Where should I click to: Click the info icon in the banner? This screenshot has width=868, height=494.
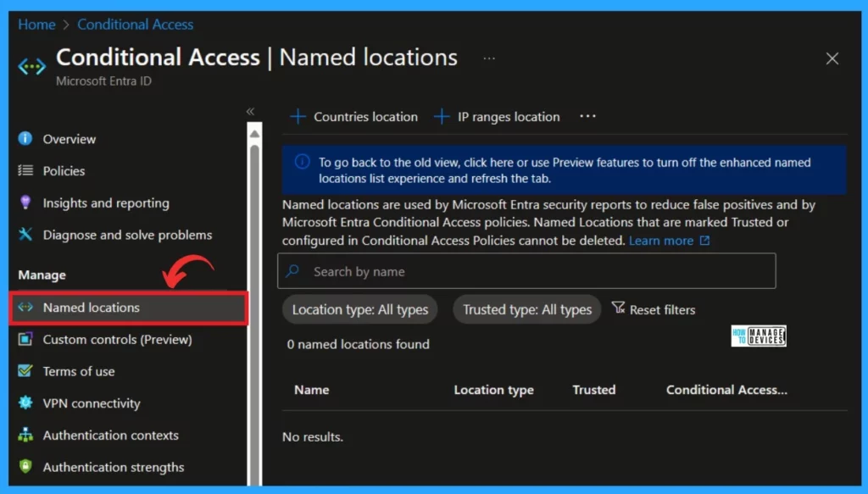click(x=303, y=162)
